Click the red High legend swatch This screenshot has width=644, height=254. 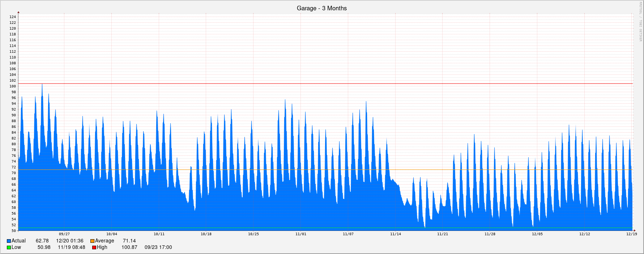pyautogui.click(x=94, y=247)
